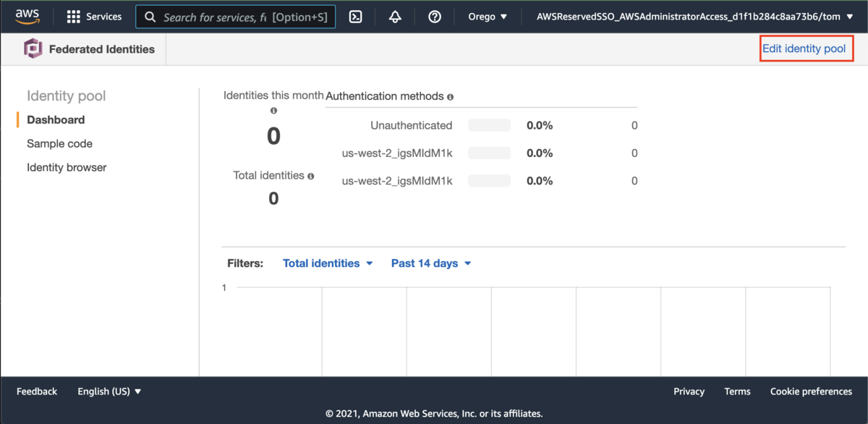Open the Privacy link
This screenshot has width=868, height=424.
689,391
